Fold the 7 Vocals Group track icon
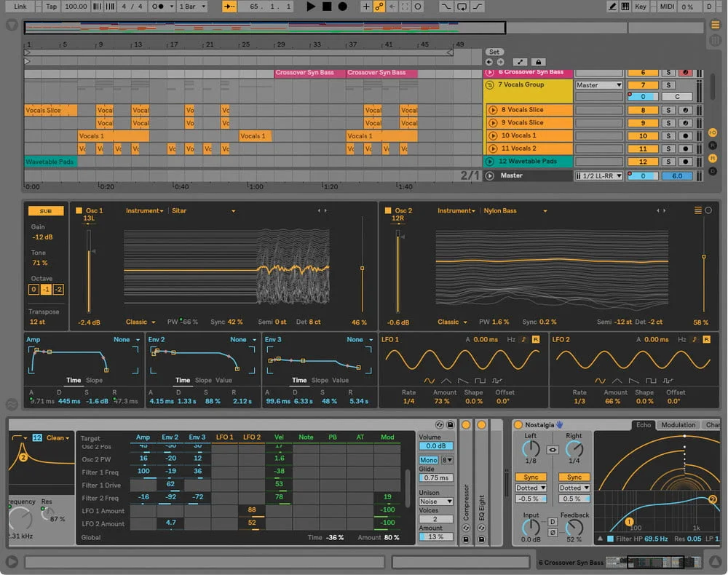Image resolution: width=728 pixels, height=575 pixels. (x=490, y=84)
